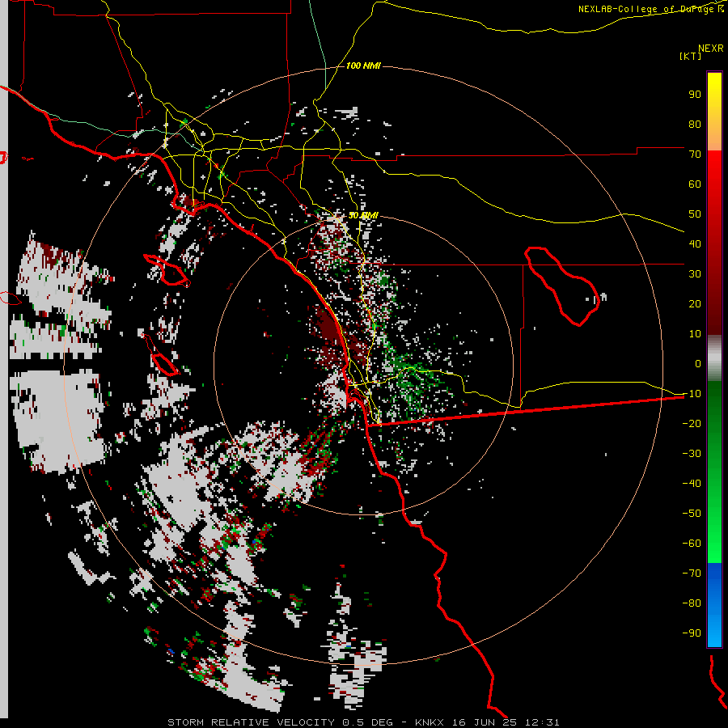Click the positive 50 knot scale value
The image size is (728, 728).
(x=695, y=214)
